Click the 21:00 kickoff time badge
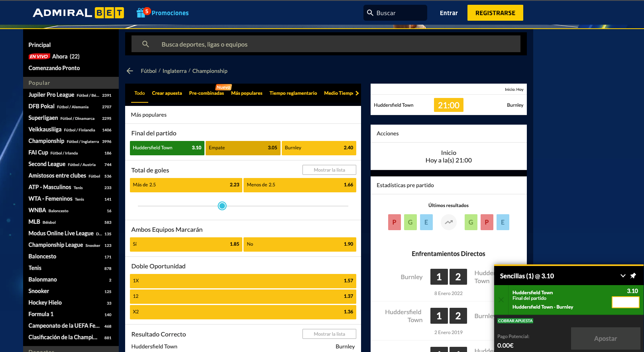This screenshot has width=644, height=352. click(449, 105)
